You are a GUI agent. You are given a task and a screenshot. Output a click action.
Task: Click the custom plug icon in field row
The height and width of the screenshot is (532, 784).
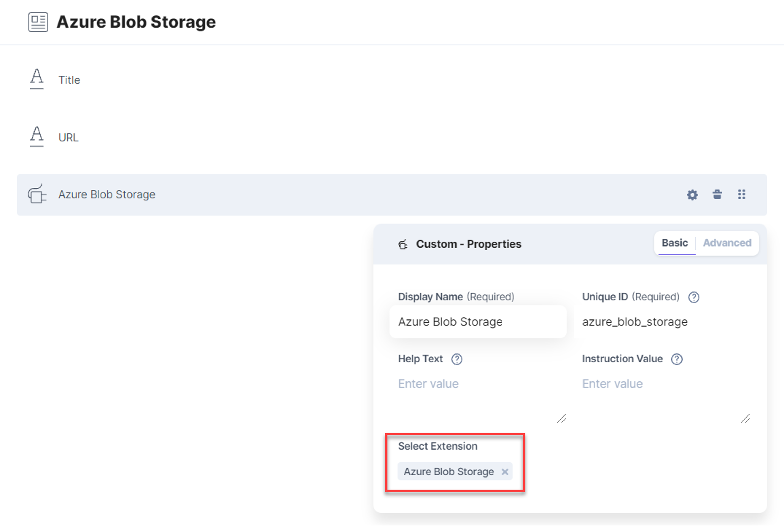click(37, 194)
